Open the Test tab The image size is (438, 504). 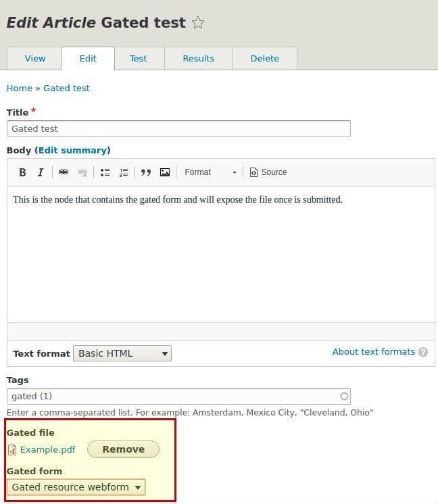pyautogui.click(x=139, y=59)
